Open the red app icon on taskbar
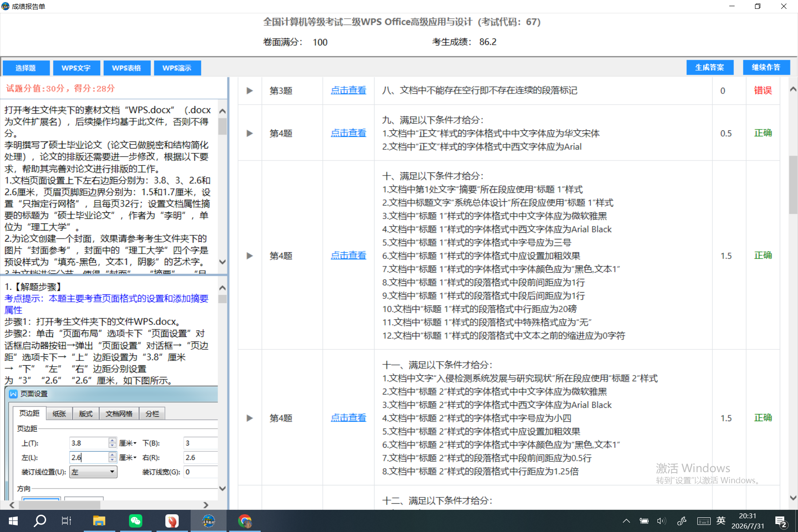 click(172, 521)
